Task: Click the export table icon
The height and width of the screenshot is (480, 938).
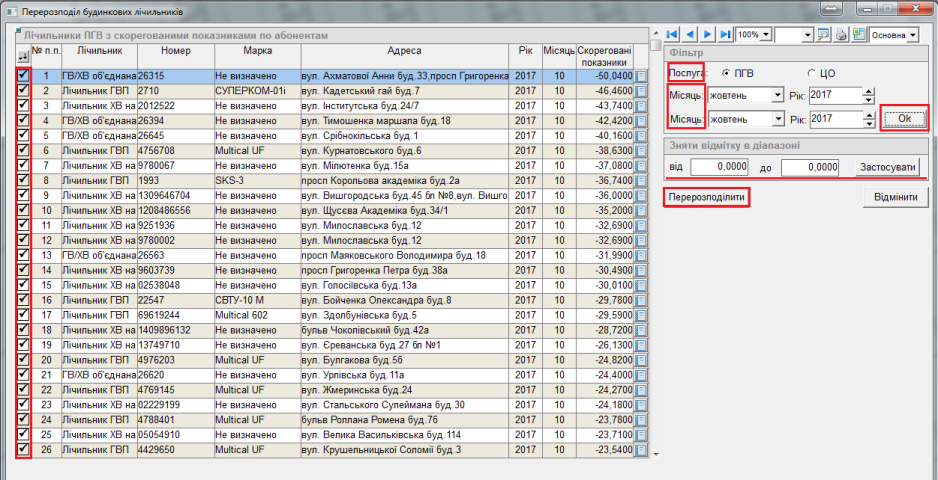Action: click(858, 35)
